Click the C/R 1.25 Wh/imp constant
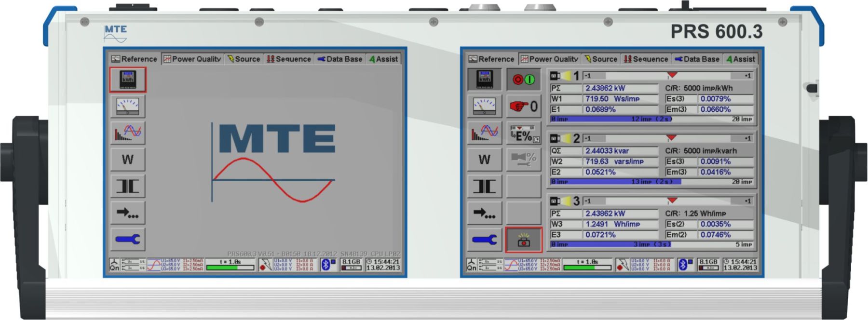868x320 pixels. point(695,213)
